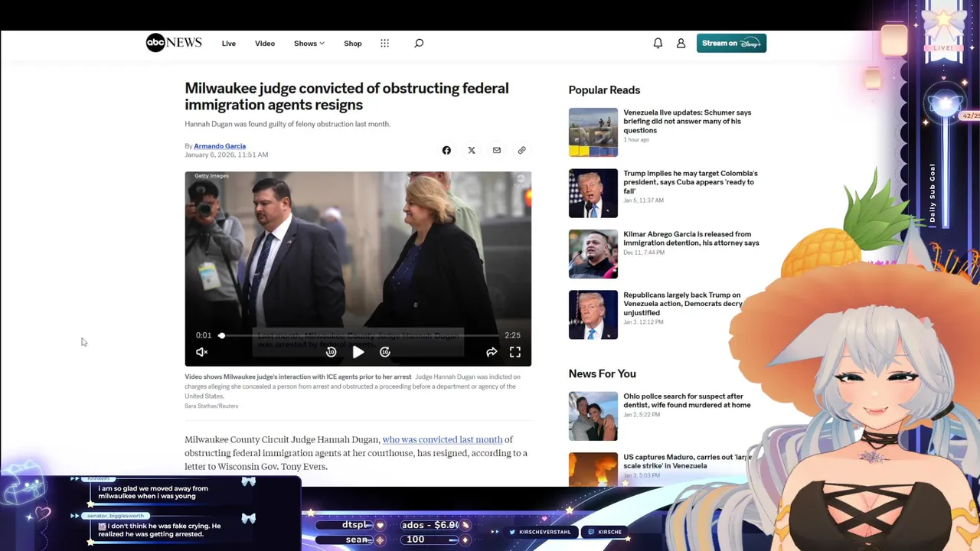Open the US captures Maduro story
This screenshot has width=980, height=551.
(686, 461)
